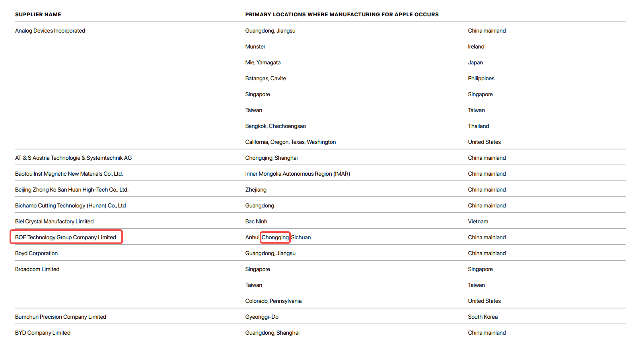The height and width of the screenshot is (343, 644).
Task: Click AT & S Austria Technologie supplier name
Action: 73,158
